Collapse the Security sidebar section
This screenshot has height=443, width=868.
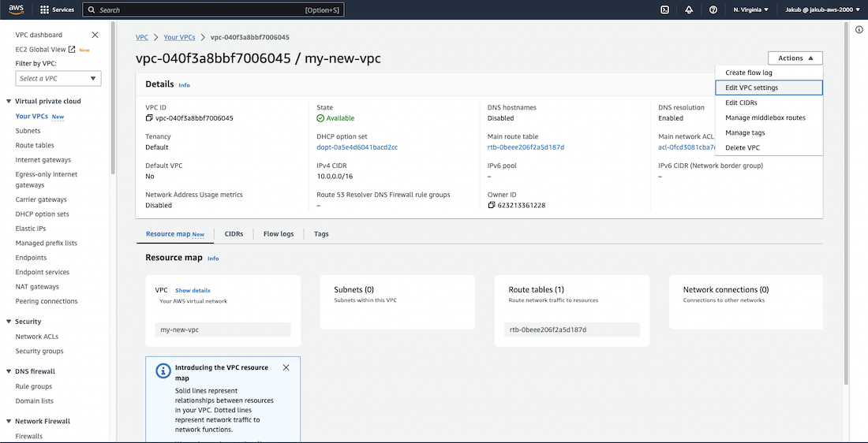(x=8, y=322)
